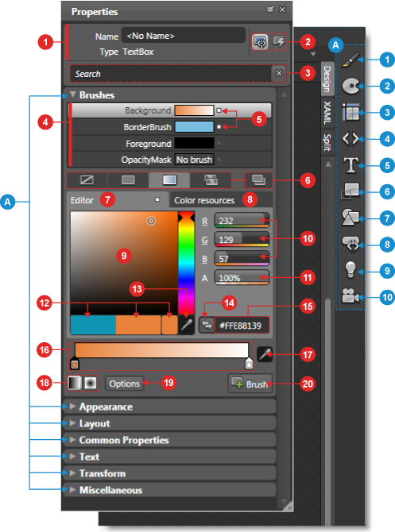Click in the Search properties field
This screenshot has width=395, height=532.
click(170, 74)
